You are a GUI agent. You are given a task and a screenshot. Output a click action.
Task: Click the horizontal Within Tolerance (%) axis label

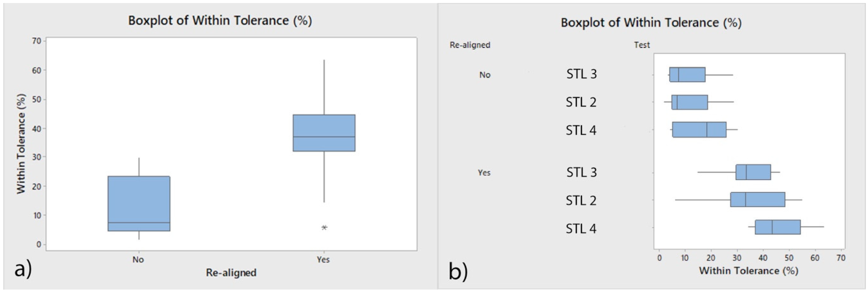pyautogui.click(x=748, y=271)
